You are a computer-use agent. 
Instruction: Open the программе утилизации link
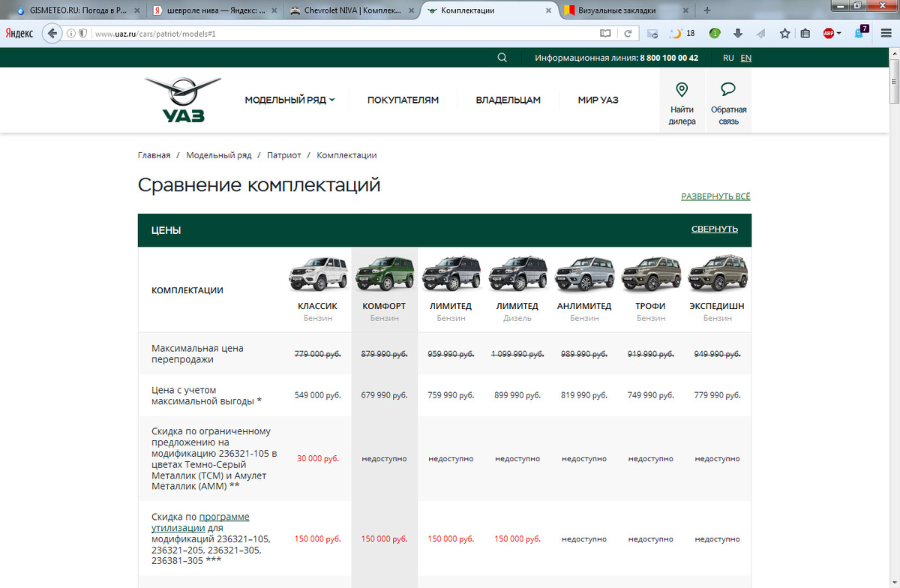pos(201,523)
